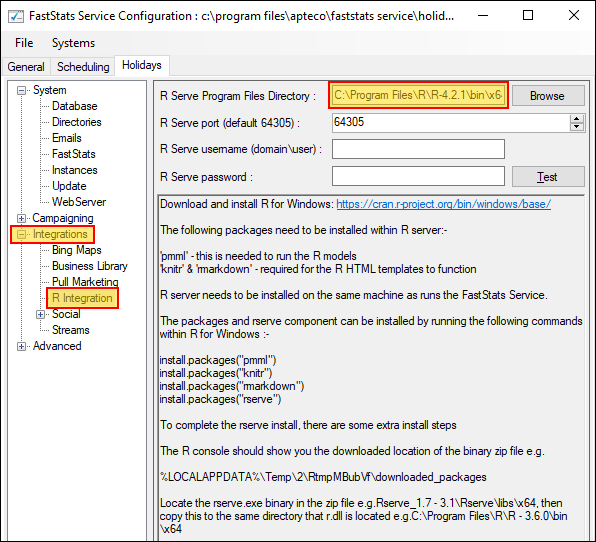The height and width of the screenshot is (542, 596).
Task: Open WebServer settings in tree
Action: coord(79,202)
